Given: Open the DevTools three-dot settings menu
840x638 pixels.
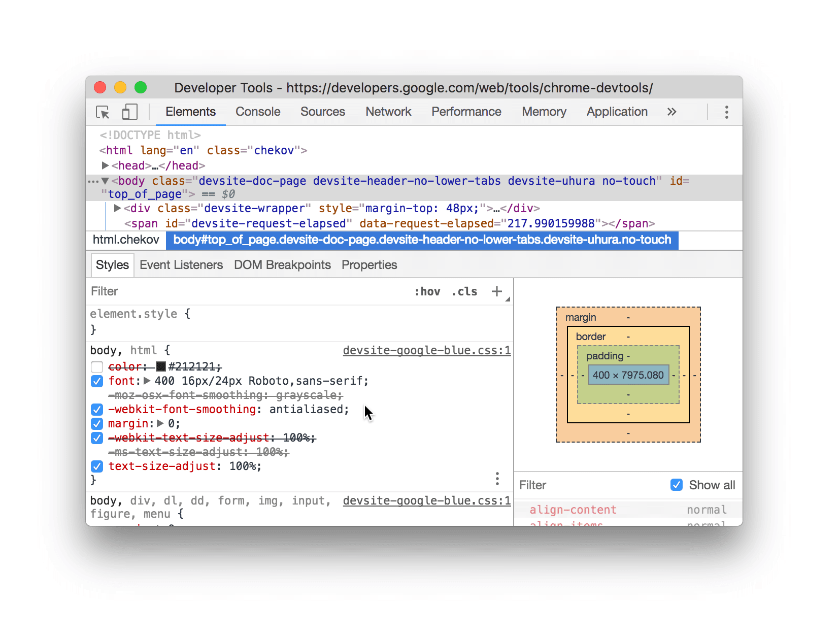Looking at the screenshot, I should point(726,112).
